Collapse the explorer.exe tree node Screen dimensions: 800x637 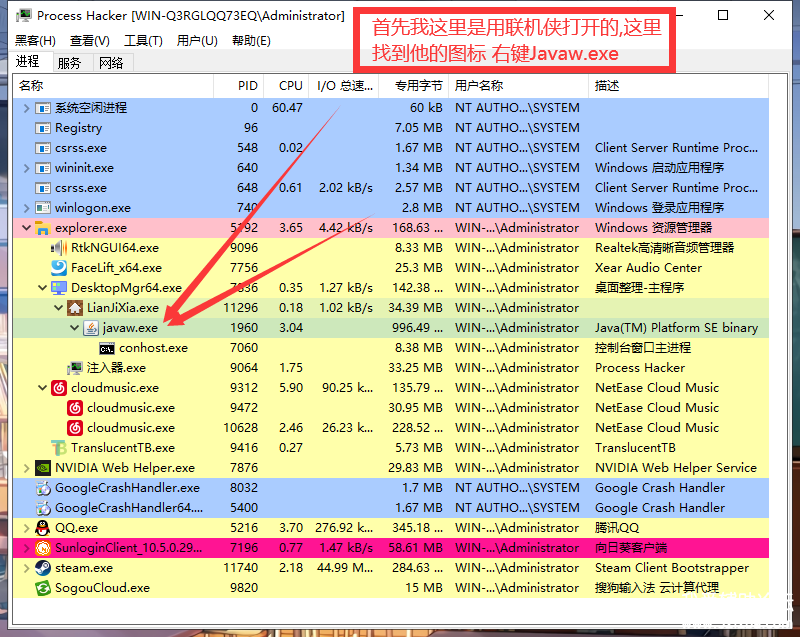pos(26,228)
